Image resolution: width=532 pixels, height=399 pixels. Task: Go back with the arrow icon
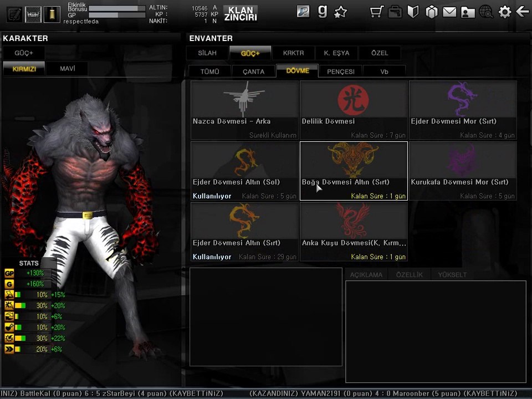(523, 12)
